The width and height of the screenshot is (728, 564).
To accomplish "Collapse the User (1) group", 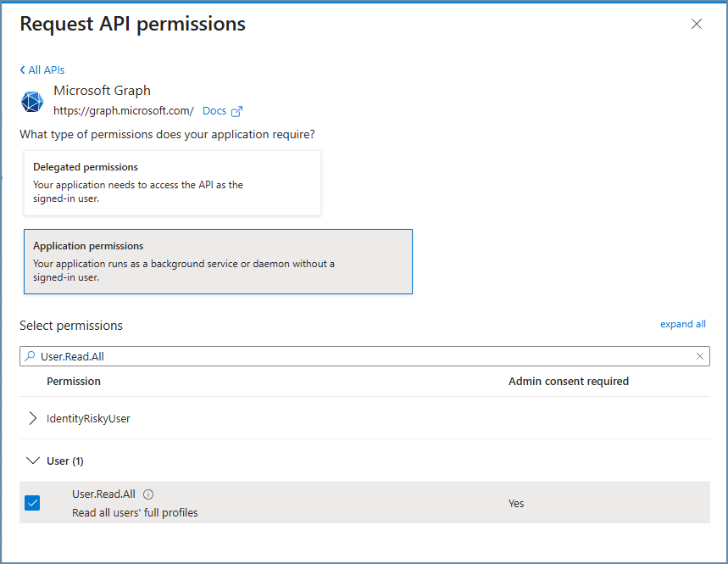I will click(x=32, y=461).
